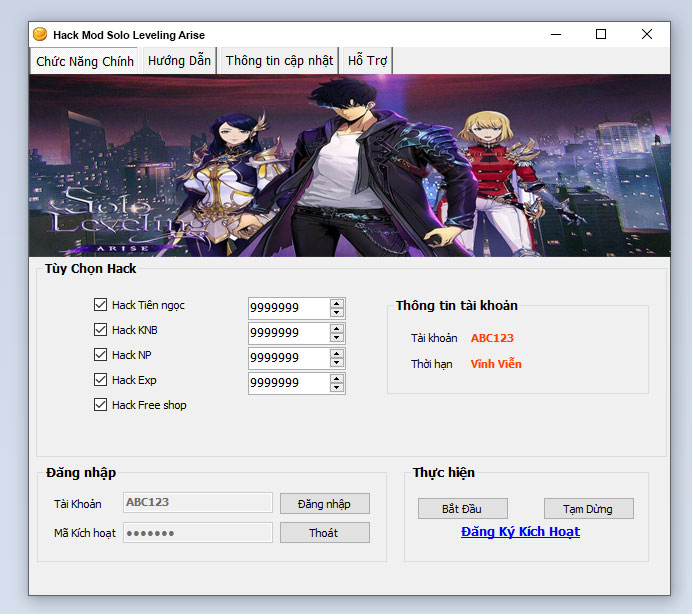Click the ABC123 account name text
The height and width of the screenshot is (616, 693).
click(x=492, y=338)
